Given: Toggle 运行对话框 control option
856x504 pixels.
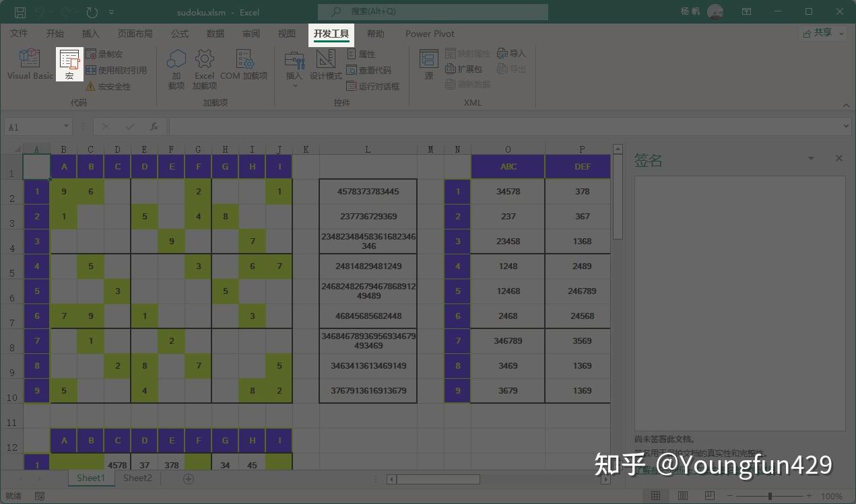Looking at the screenshot, I should [375, 85].
